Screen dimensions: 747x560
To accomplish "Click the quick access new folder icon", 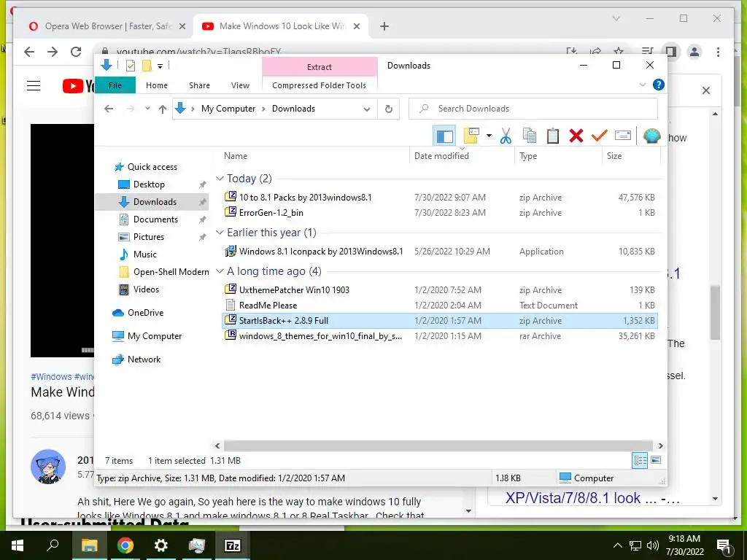I will pos(147,66).
